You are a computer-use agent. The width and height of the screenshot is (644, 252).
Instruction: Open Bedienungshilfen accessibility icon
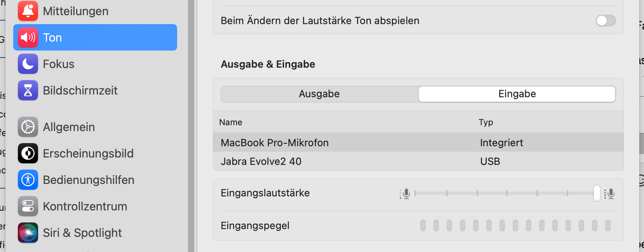pyautogui.click(x=28, y=180)
